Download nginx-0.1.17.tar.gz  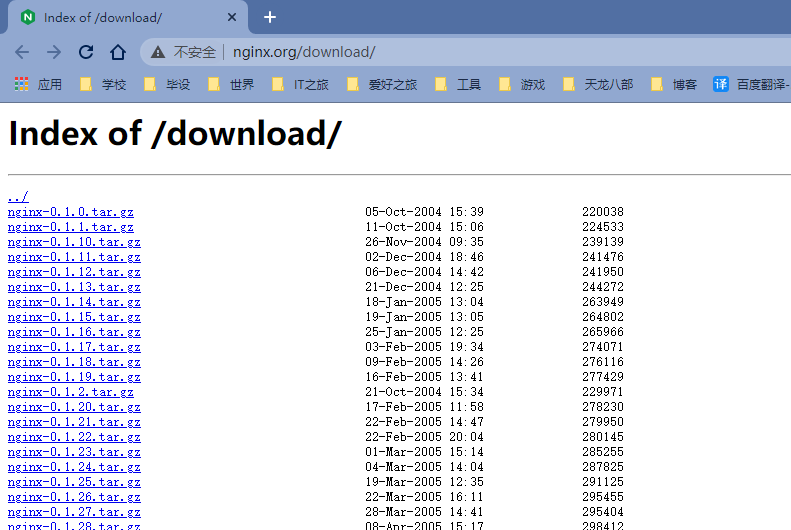coord(74,347)
